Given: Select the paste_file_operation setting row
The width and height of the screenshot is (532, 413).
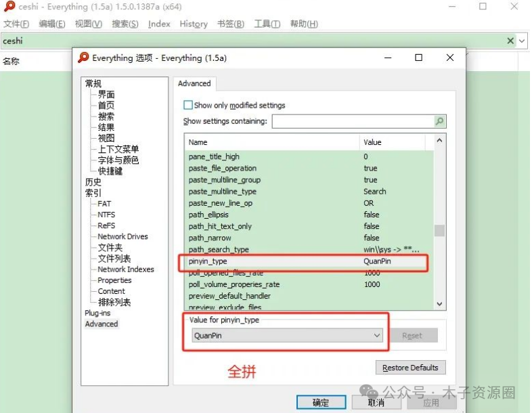Looking at the screenshot, I should 309,168.
